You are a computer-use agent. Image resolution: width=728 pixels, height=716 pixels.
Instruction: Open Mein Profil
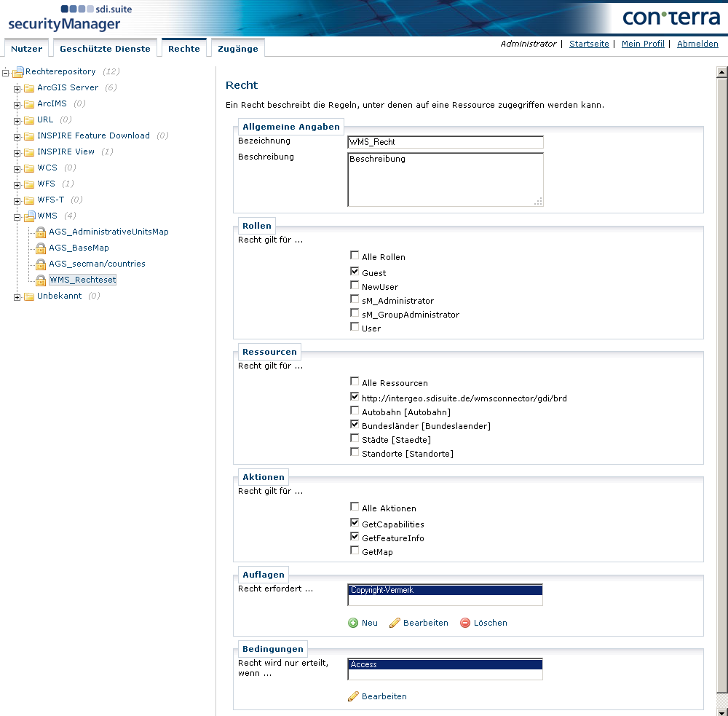pyautogui.click(x=643, y=44)
